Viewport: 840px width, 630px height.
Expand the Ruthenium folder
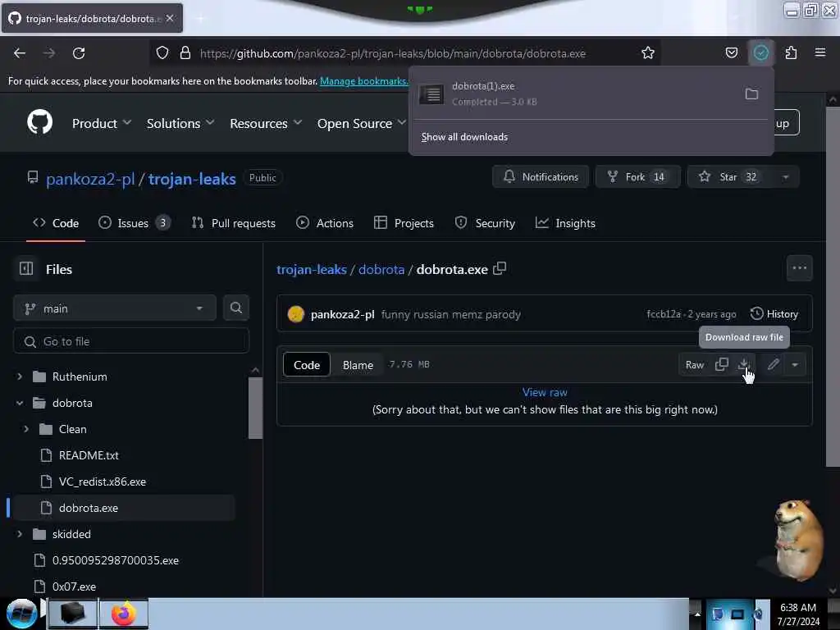click(20, 377)
